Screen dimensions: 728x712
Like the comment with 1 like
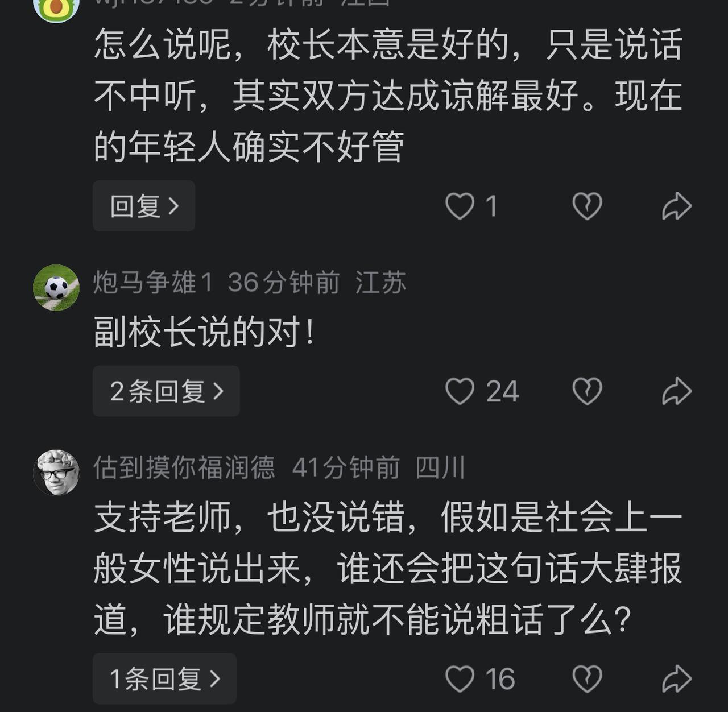point(460,206)
